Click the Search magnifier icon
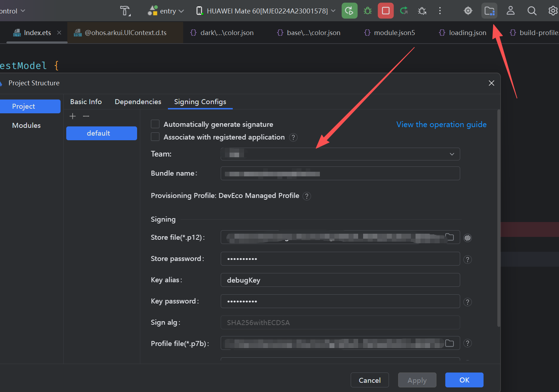The height and width of the screenshot is (392, 559). pyautogui.click(x=532, y=11)
